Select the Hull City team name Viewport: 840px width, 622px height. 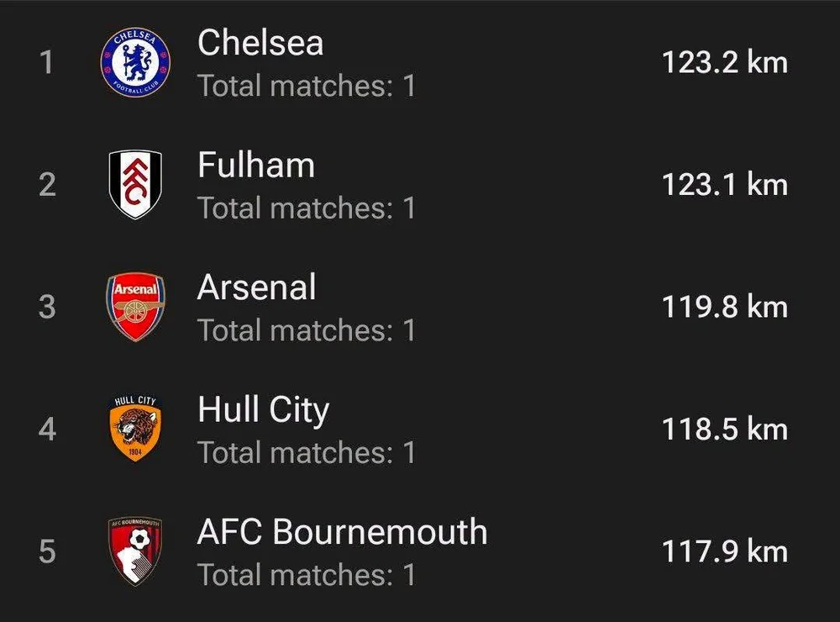point(263,410)
